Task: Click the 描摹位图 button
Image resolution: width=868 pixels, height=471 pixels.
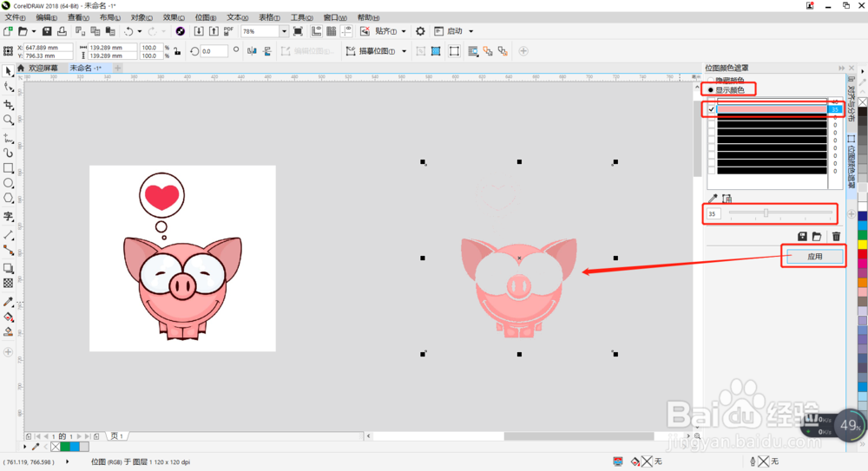Action: coord(372,51)
